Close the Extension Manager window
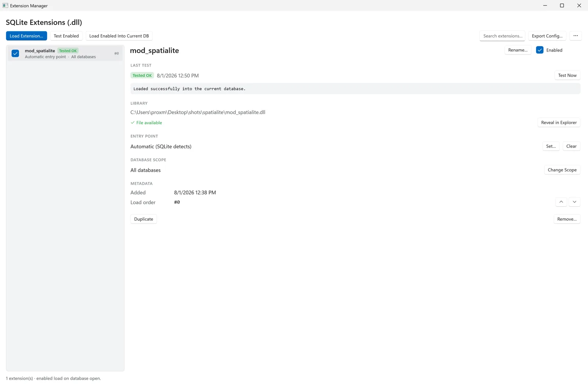Screen dimensions: 588x387 coord(579,6)
